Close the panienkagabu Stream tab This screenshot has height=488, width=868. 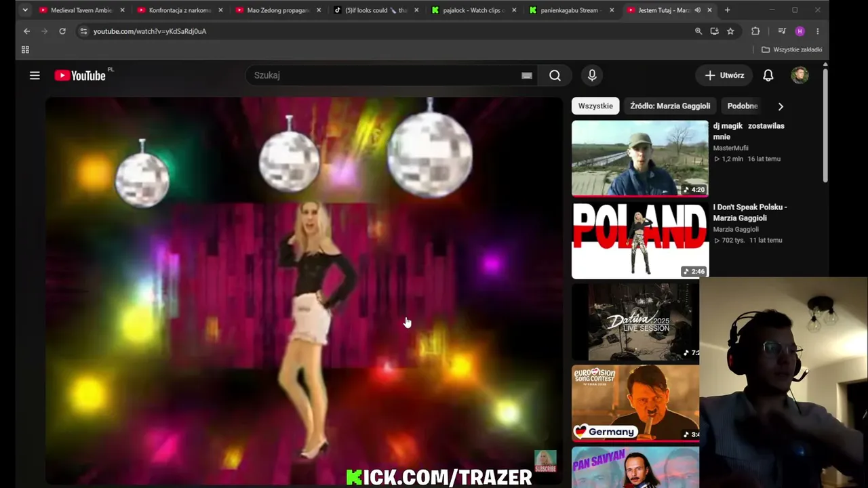[x=612, y=10]
